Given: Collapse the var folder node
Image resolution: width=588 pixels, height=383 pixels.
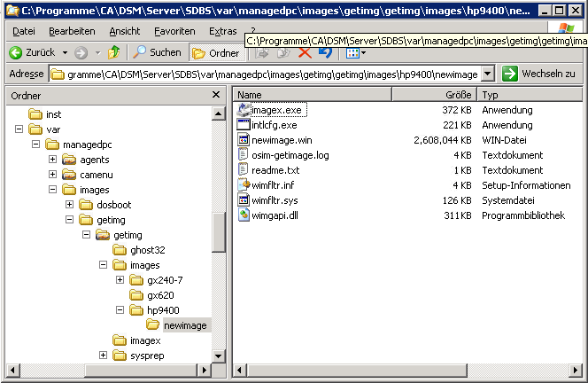Looking at the screenshot, I should click(x=19, y=129).
